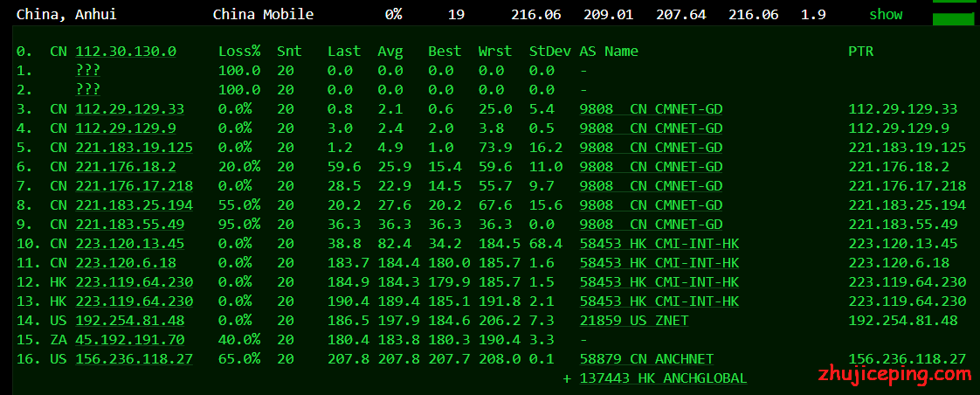Open IP link 221.183.19.125 at hop 5
The image size is (980, 395).
click(x=135, y=148)
